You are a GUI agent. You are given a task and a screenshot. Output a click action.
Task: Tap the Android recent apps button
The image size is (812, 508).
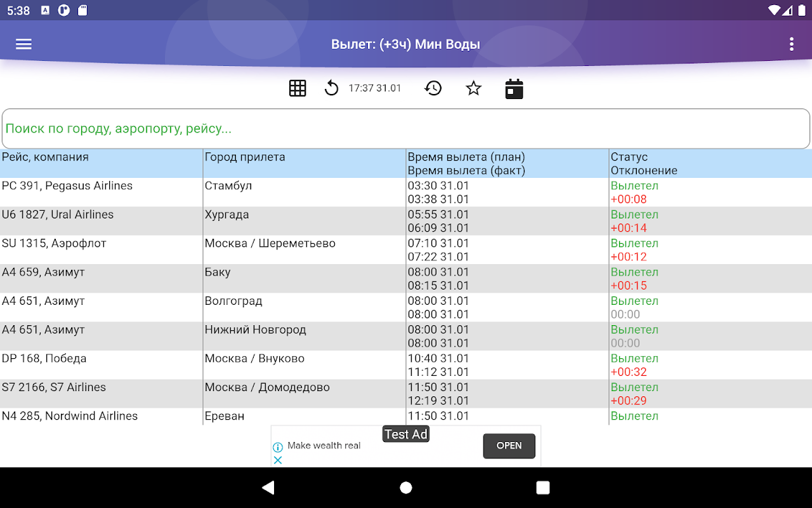(543, 488)
